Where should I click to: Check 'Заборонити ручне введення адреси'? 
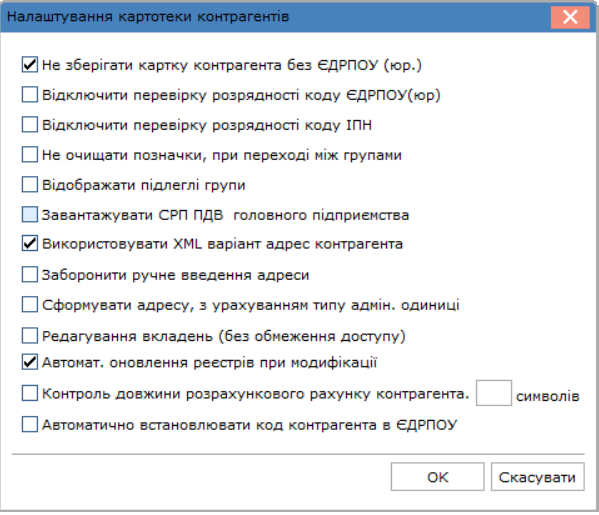[30, 275]
